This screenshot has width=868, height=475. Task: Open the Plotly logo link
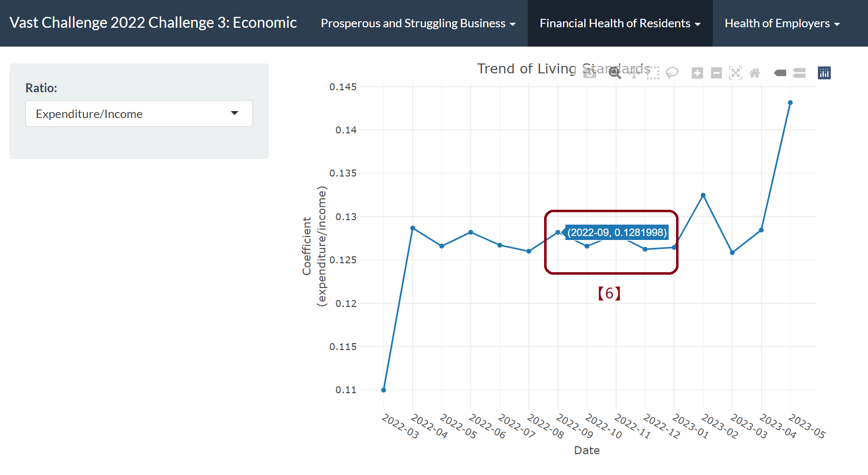pos(824,73)
